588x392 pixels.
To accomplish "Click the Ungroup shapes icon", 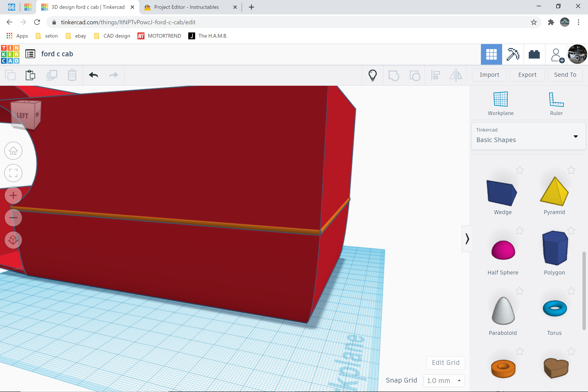I will coord(415,75).
